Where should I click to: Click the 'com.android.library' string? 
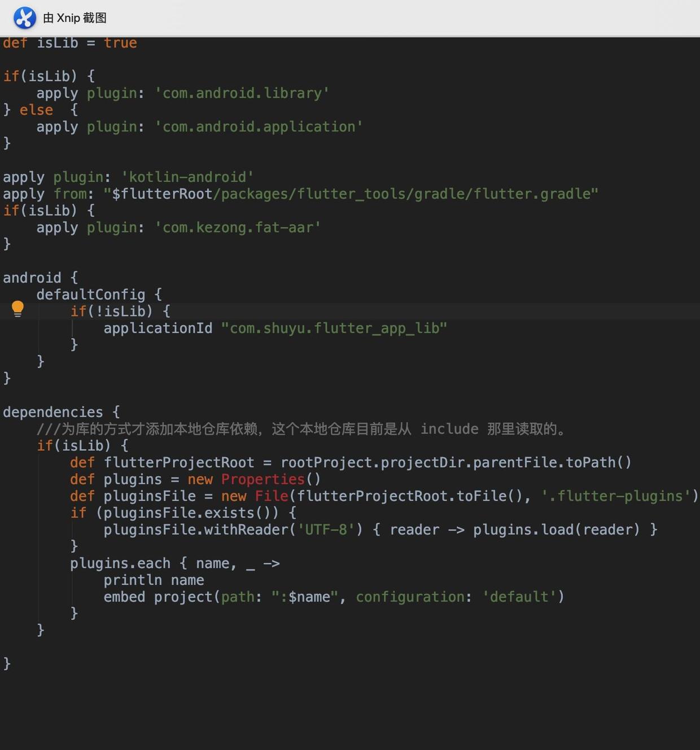coord(242,93)
